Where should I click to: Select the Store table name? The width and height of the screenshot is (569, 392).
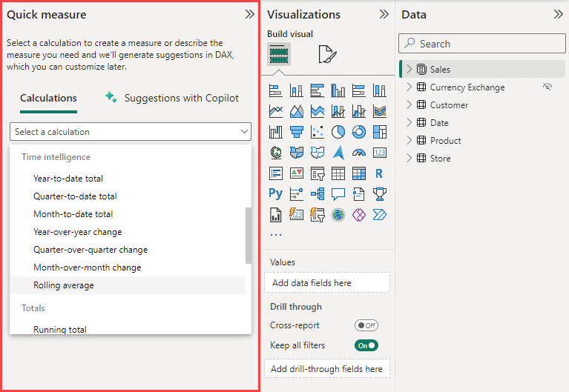click(x=441, y=159)
